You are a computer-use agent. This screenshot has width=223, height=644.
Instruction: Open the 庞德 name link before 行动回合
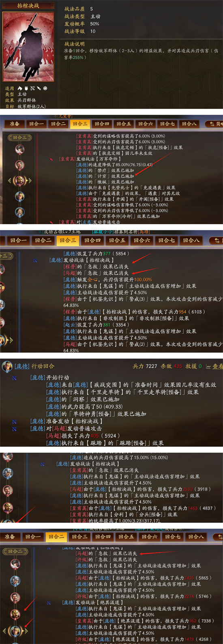(22, 366)
